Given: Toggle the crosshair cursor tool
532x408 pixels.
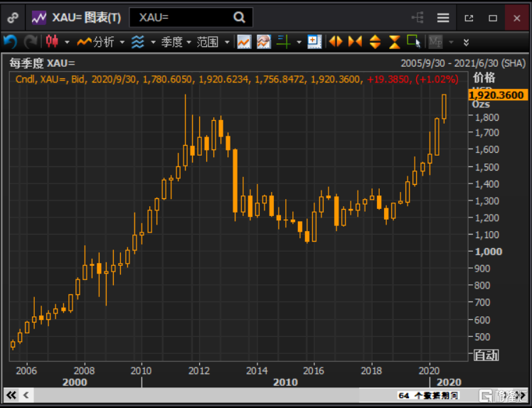Looking at the screenshot, I should coord(283,42).
